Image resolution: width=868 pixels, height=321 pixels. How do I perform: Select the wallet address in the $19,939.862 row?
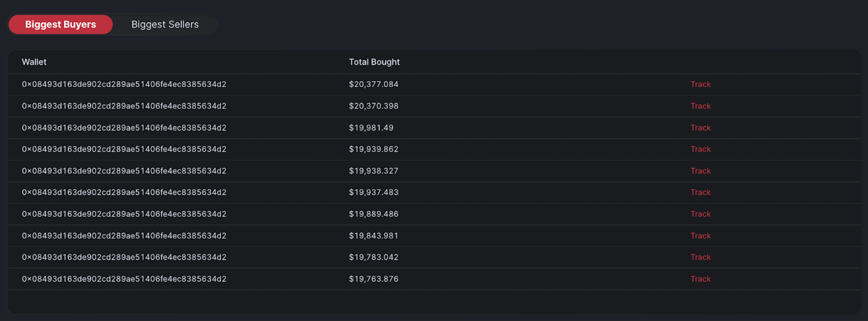pyautogui.click(x=124, y=149)
